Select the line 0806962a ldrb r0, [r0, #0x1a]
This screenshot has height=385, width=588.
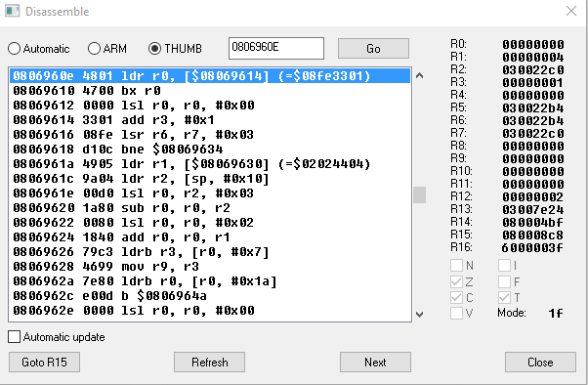(x=210, y=280)
